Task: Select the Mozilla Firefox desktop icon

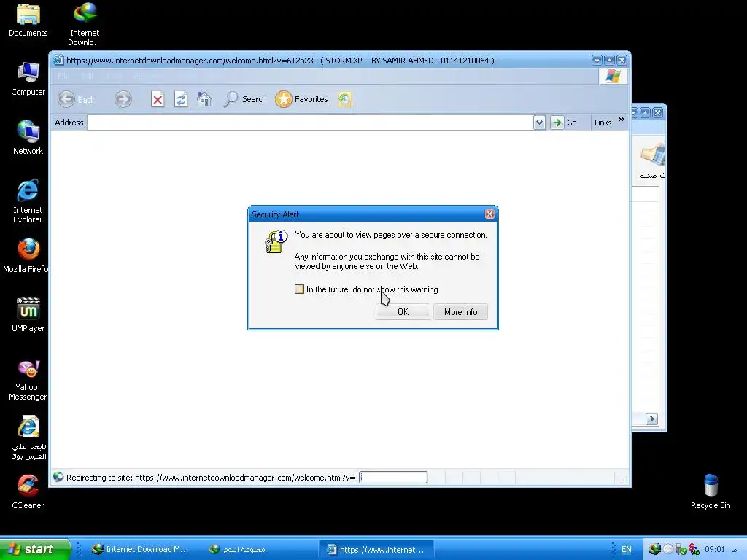Action: 26,256
